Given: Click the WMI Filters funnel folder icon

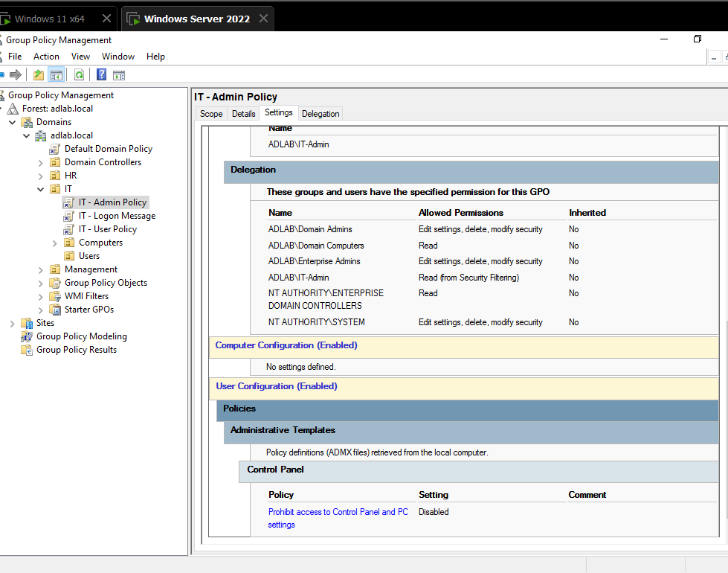Looking at the screenshot, I should [x=55, y=296].
